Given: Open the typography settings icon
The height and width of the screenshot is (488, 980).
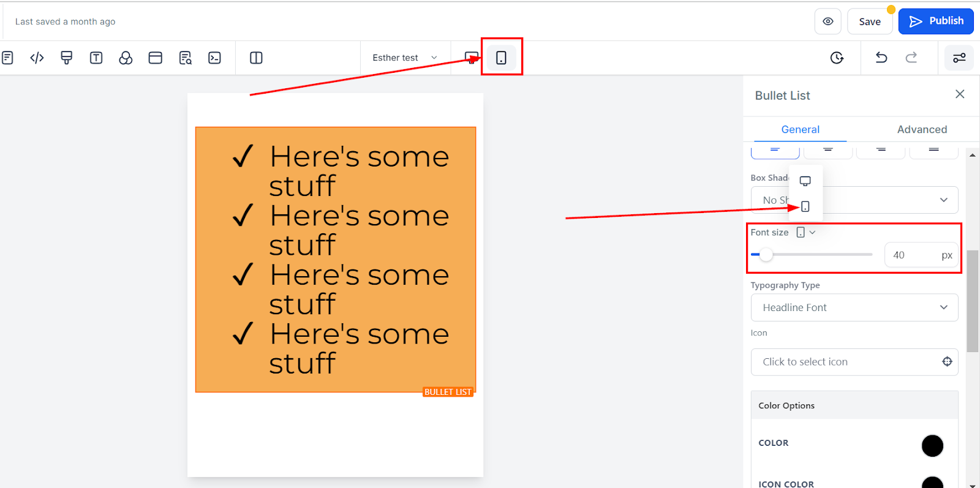Looking at the screenshot, I should (x=96, y=58).
